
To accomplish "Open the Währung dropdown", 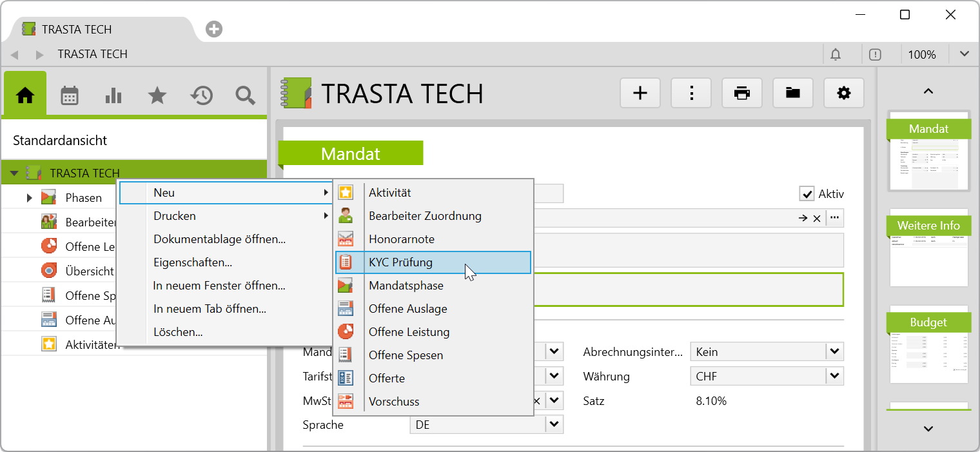I will [835, 376].
